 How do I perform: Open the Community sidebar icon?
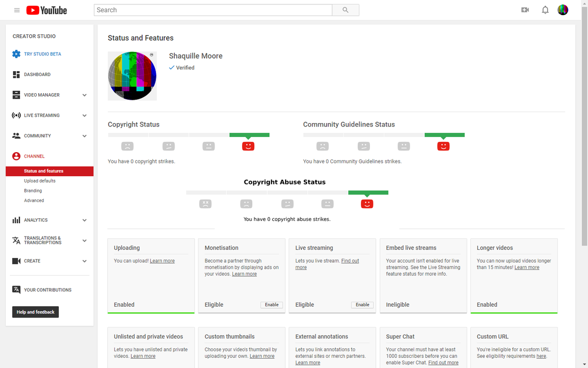pos(16,135)
